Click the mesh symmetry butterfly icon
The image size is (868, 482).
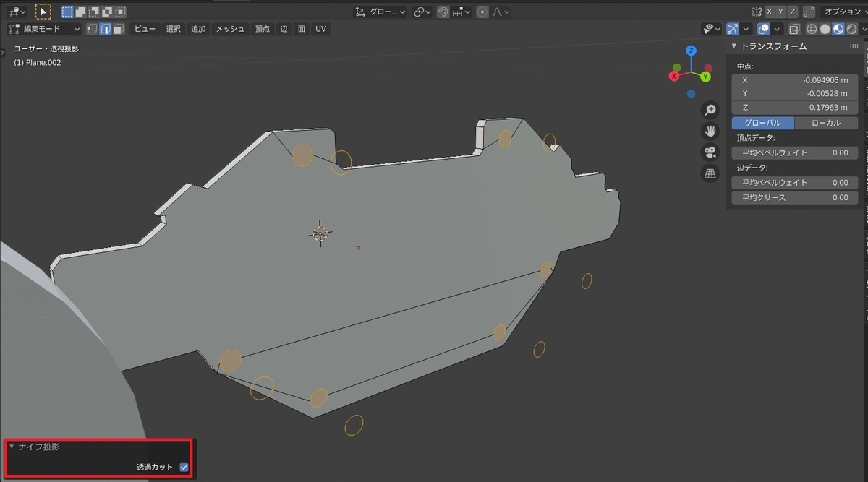(x=757, y=12)
